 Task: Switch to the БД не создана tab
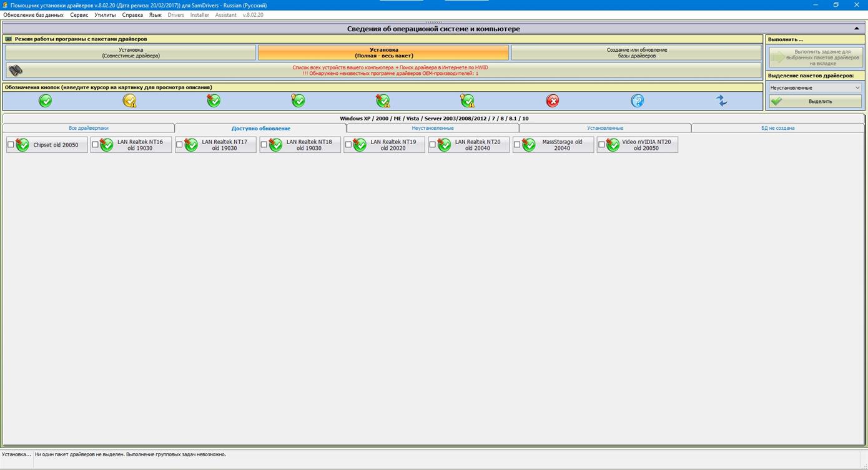coord(778,128)
